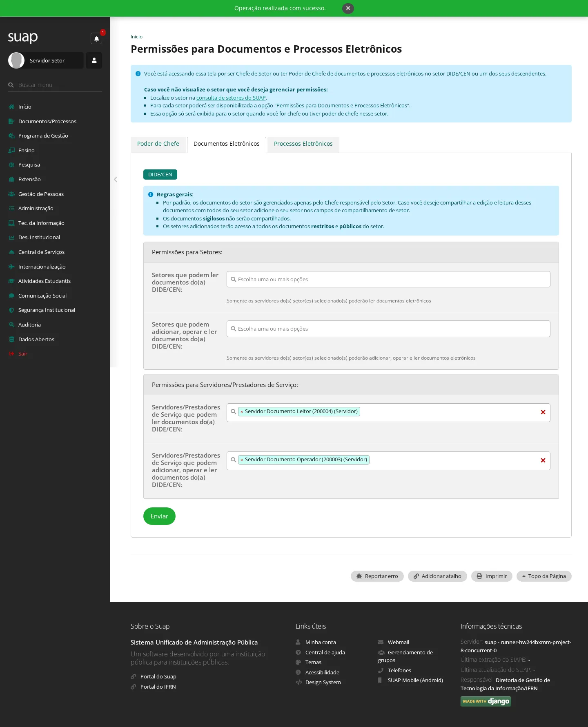The width and height of the screenshot is (588, 727).
Task: Click the Reportar erro bug button
Action: tap(377, 576)
